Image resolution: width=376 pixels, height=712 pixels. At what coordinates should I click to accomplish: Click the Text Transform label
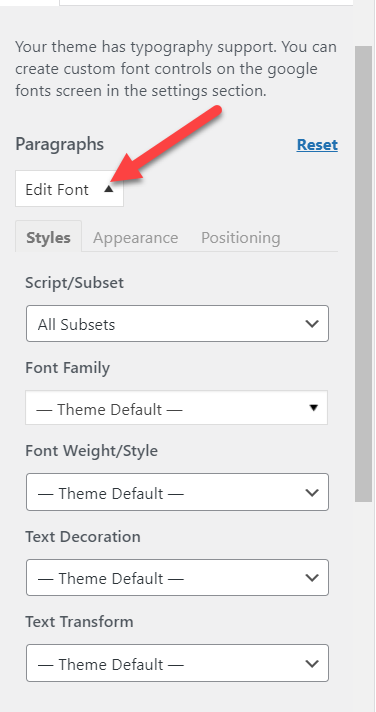point(79,621)
